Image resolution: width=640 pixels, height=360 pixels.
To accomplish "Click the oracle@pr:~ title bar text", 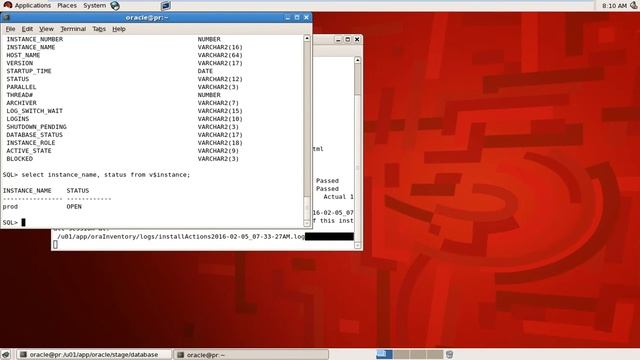I will (147, 18).
